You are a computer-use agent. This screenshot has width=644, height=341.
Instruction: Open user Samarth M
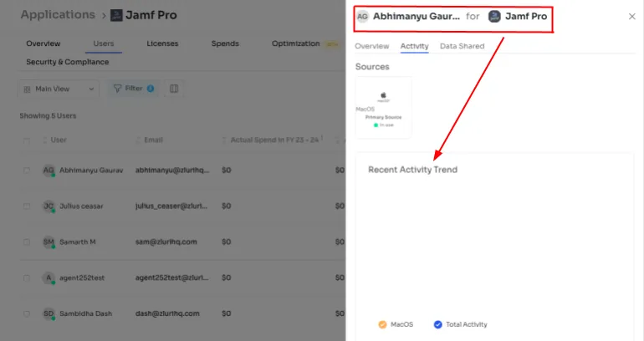[78, 242]
